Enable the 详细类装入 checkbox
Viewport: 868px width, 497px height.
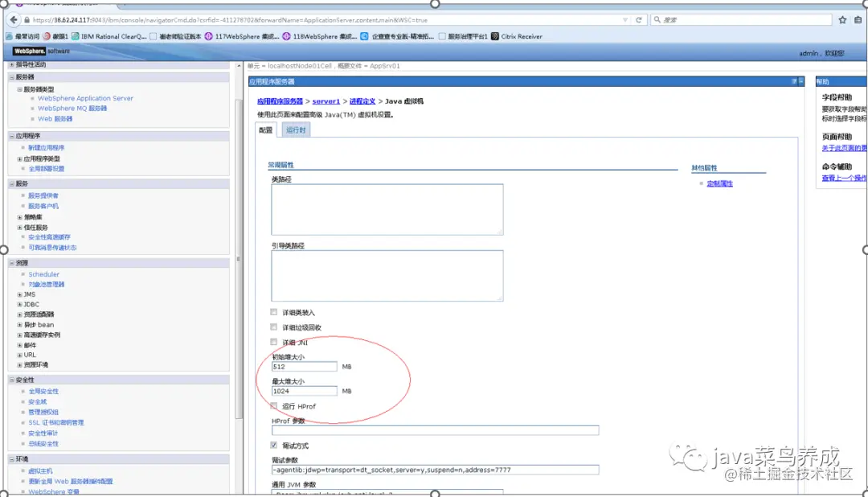click(274, 312)
